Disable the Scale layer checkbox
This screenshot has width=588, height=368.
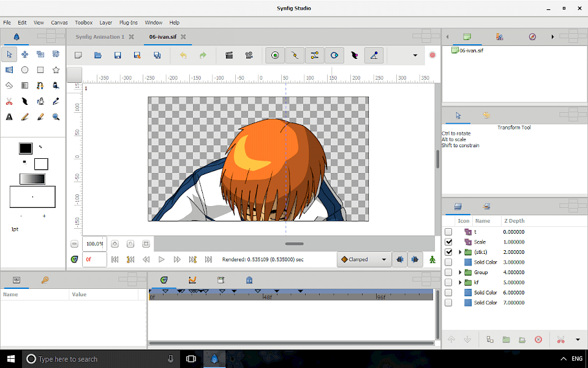(x=448, y=242)
